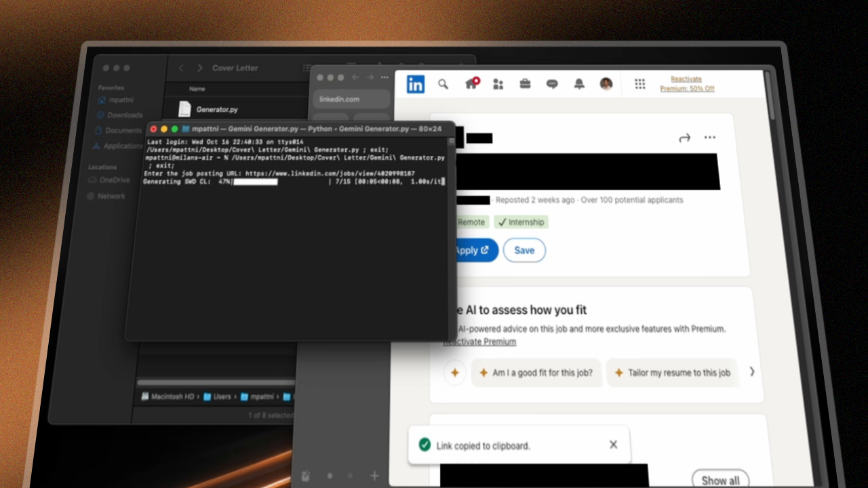868x488 pixels.
Task: Click the right chevron beside AI suggestions
Action: pyautogui.click(x=751, y=371)
